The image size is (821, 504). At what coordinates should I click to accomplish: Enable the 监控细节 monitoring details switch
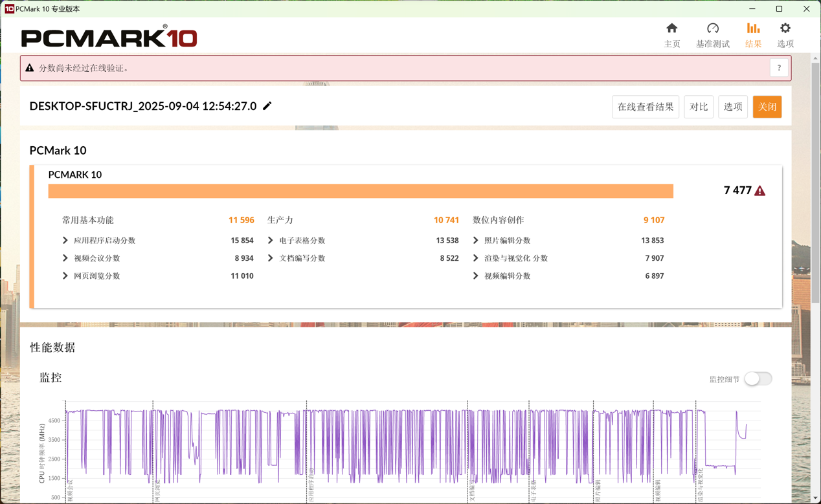click(x=758, y=378)
